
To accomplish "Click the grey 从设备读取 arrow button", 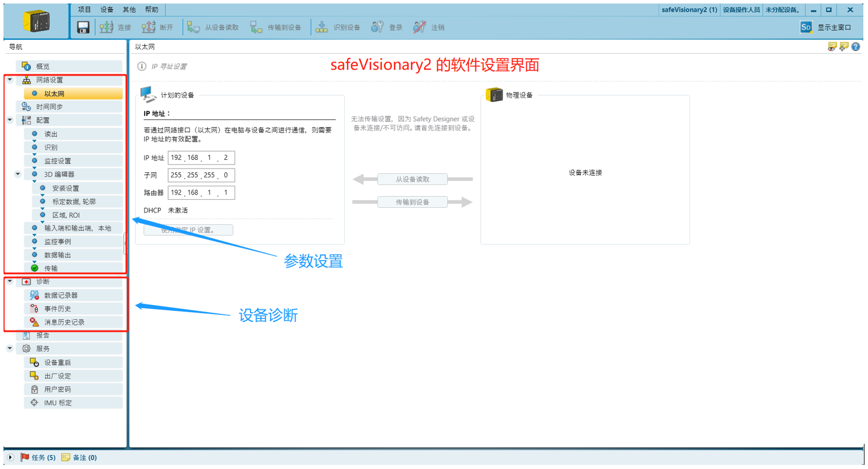I will coord(412,179).
